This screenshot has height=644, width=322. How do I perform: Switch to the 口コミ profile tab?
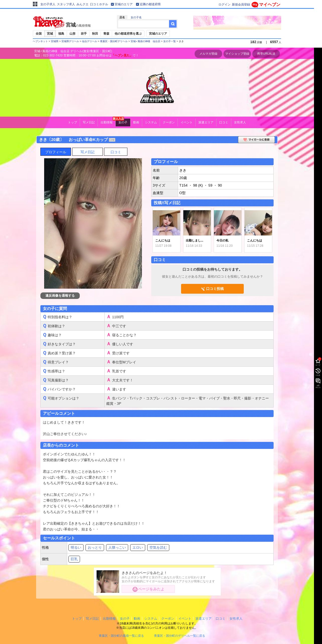(x=116, y=152)
